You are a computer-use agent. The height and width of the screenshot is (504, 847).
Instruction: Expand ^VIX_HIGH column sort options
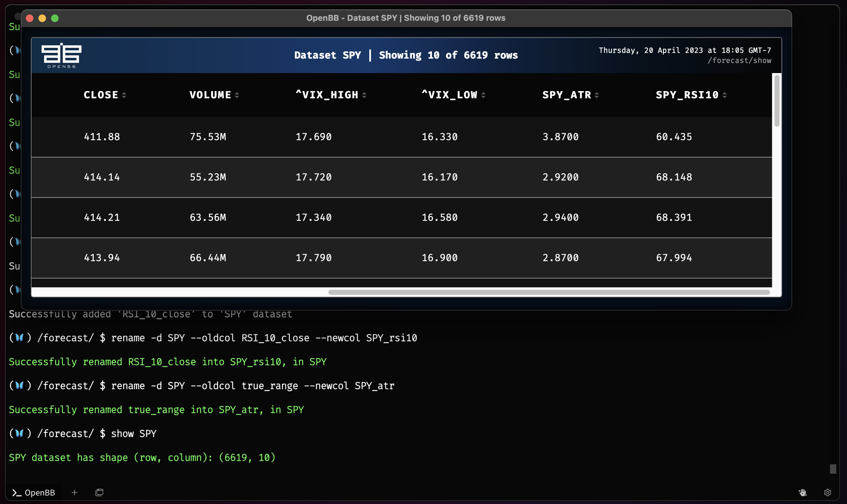pos(365,95)
